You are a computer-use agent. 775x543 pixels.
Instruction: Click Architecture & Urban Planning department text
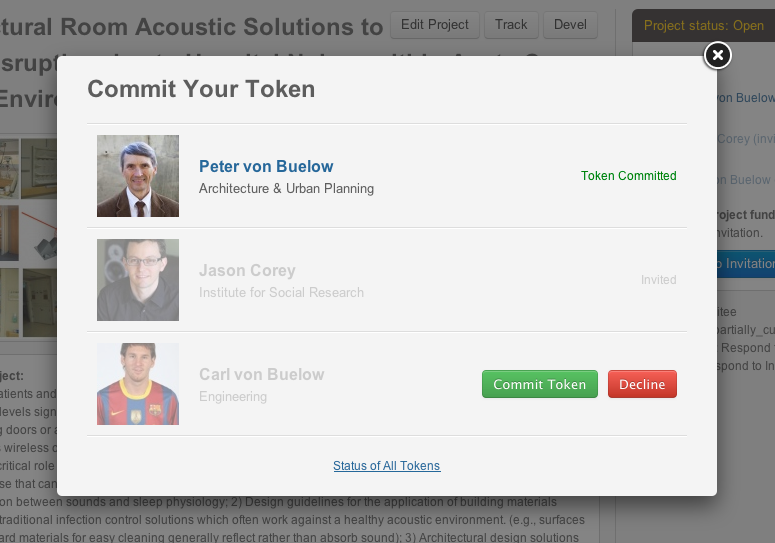point(286,189)
